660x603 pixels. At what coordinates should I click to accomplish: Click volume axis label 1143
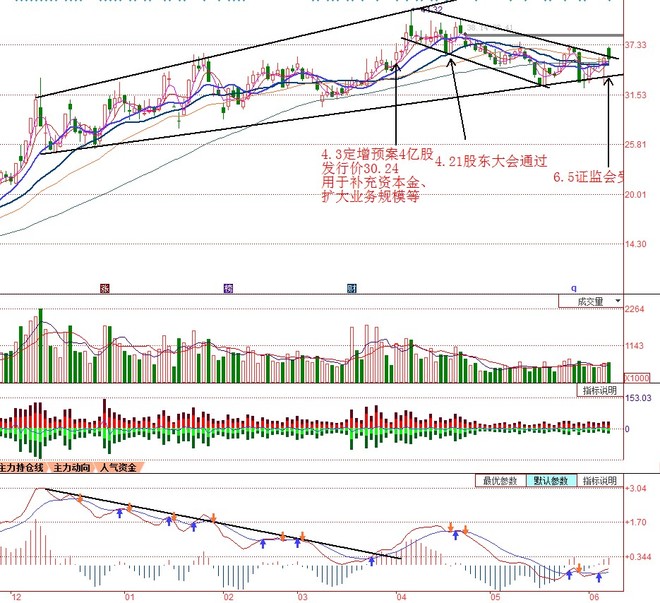click(x=634, y=346)
